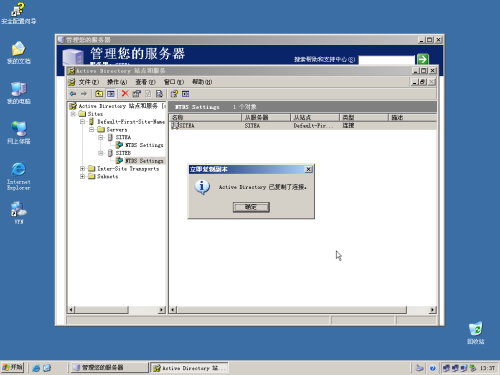
Task: Open the 操作(A) menu
Action: (117, 82)
